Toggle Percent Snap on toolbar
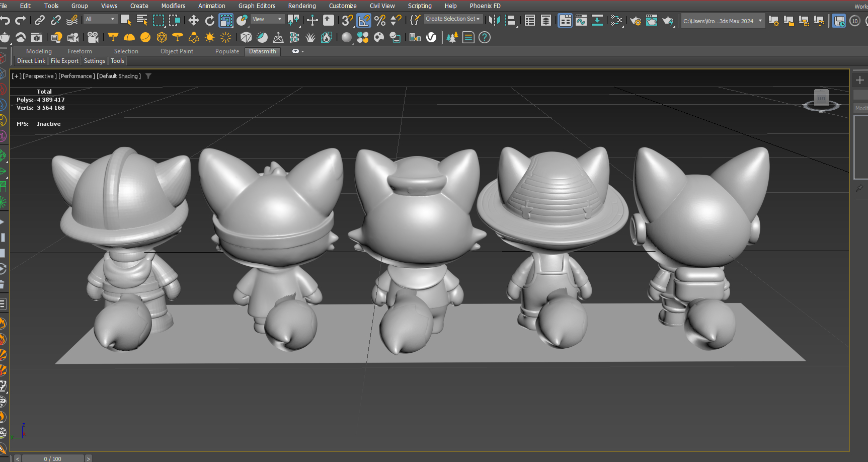The height and width of the screenshot is (462, 868). 380,20
